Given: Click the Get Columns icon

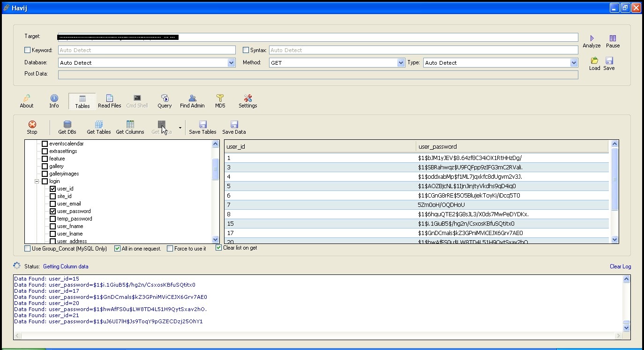Looking at the screenshot, I should [x=130, y=124].
